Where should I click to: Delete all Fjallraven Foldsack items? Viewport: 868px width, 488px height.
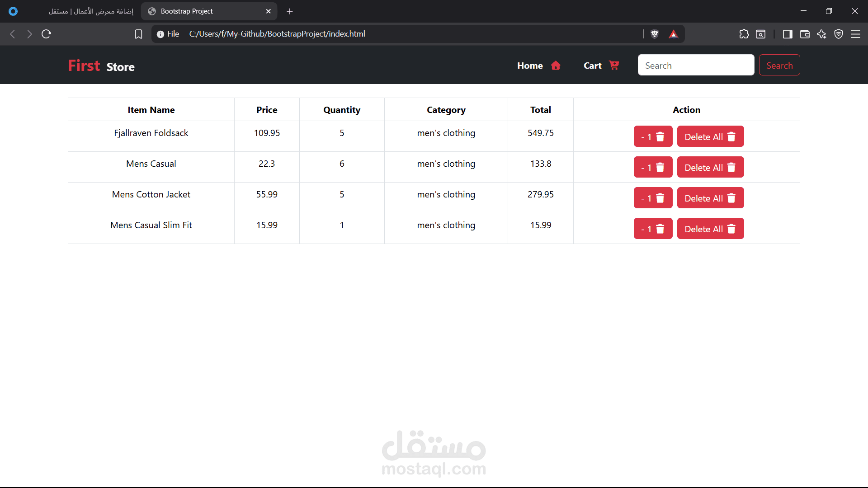coord(710,136)
